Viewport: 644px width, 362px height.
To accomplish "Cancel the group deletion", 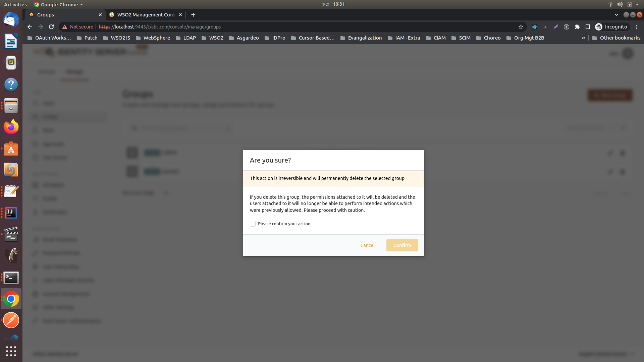I will tap(367, 245).
